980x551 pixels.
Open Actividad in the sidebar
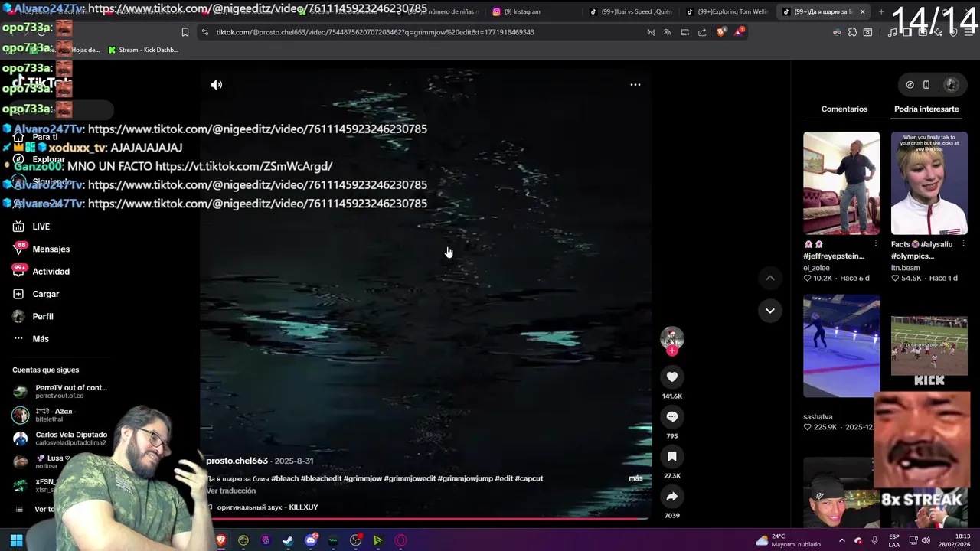click(x=41, y=271)
